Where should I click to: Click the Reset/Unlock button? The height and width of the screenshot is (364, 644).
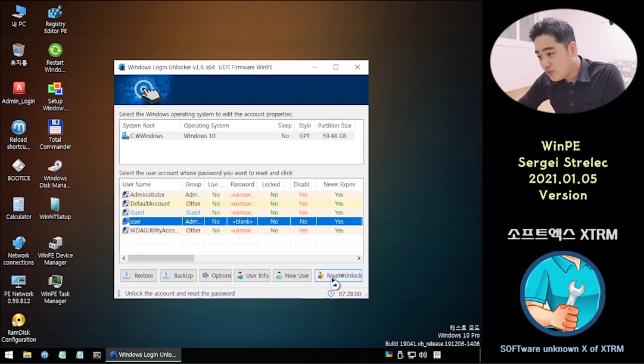click(338, 275)
